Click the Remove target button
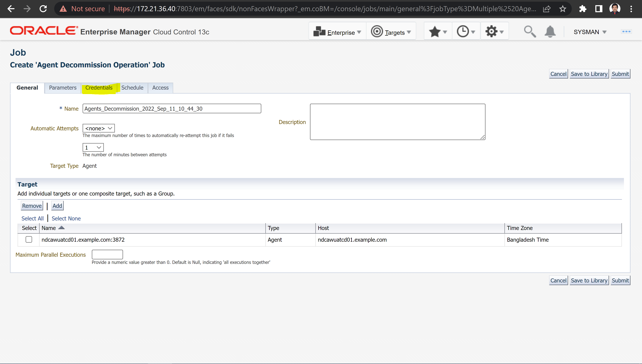Viewport: 642px width, 364px height. click(x=32, y=206)
